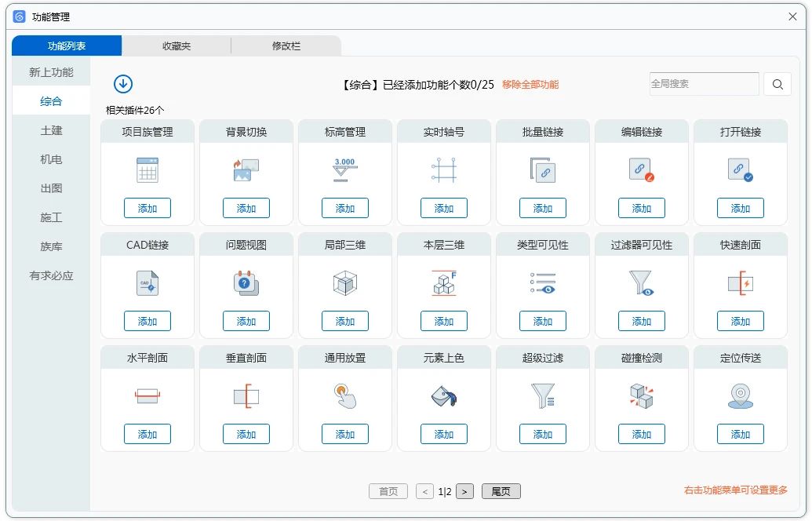The image size is (812, 521).
Task: Add the 通用放置 function
Action: pos(345,434)
